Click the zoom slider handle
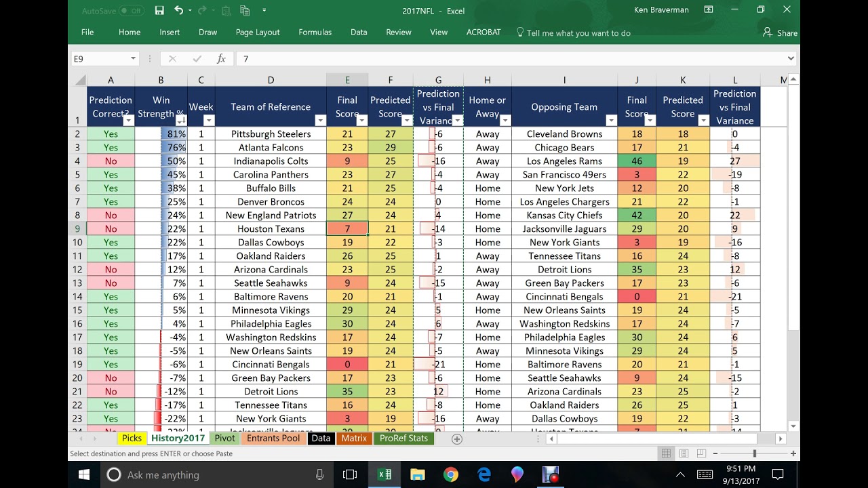Viewport: 868px width, 488px height. coord(754,453)
